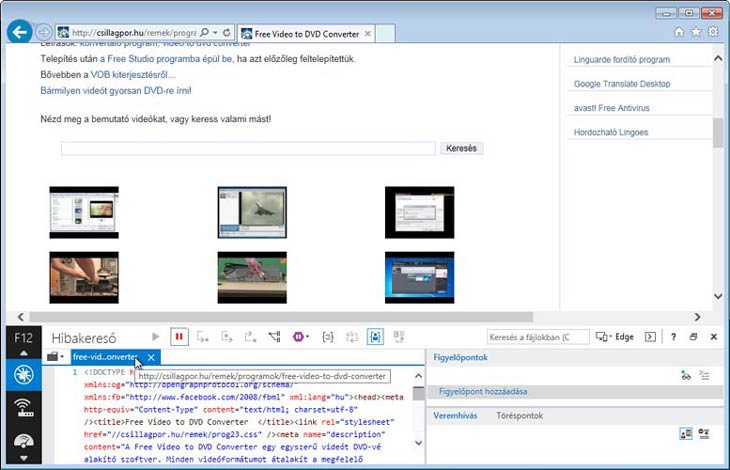This screenshot has height=470, width=730.
Task: Open the console panel toggle icon
Action: click(x=650, y=337)
